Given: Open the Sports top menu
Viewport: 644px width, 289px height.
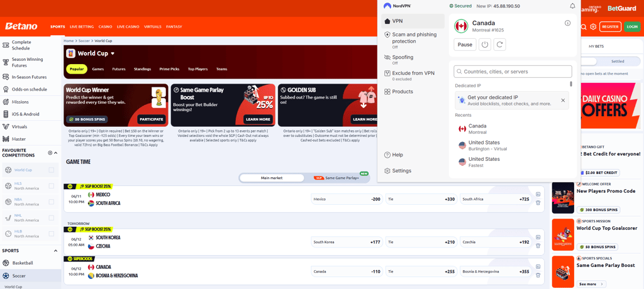Looking at the screenshot, I should (57, 26).
